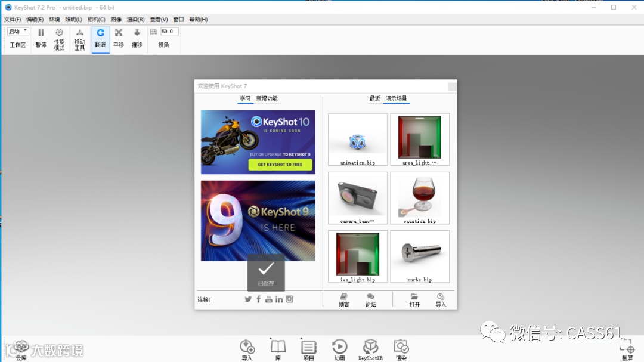Open the Blog in welcome dialog

click(x=344, y=301)
